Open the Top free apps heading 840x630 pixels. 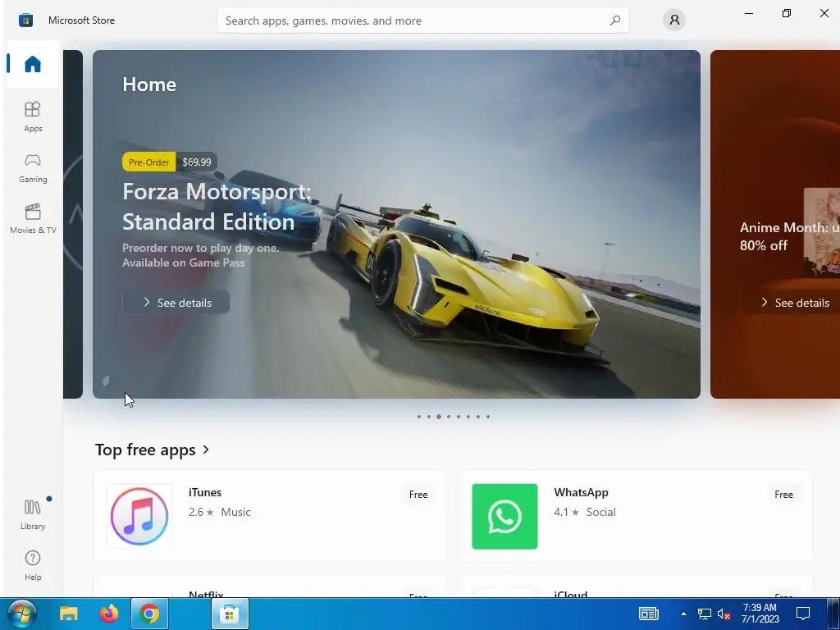145,450
